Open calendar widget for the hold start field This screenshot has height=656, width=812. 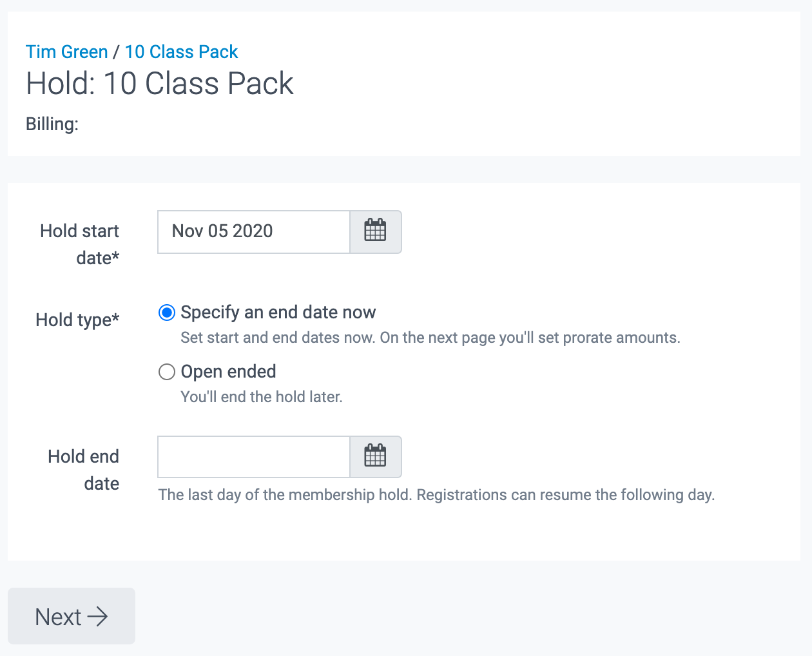click(x=376, y=232)
